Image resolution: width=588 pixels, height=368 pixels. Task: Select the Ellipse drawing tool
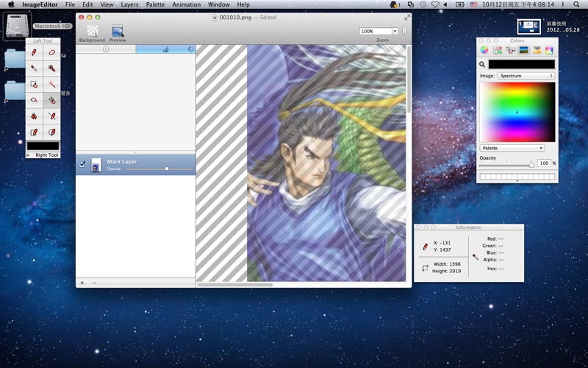[x=51, y=132]
